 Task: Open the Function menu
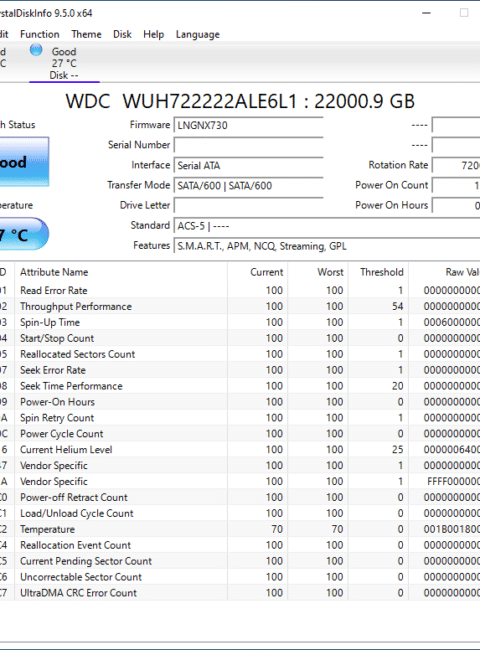(x=40, y=34)
